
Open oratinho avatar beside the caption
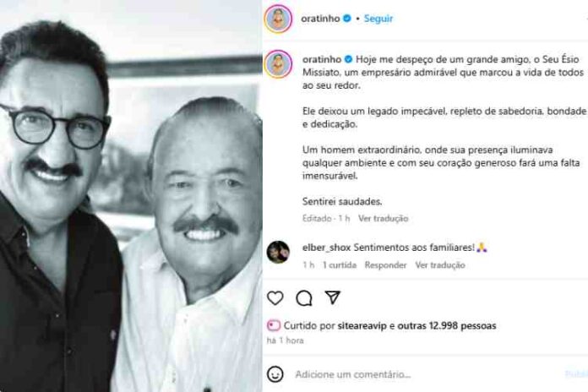pyautogui.click(x=278, y=64)
